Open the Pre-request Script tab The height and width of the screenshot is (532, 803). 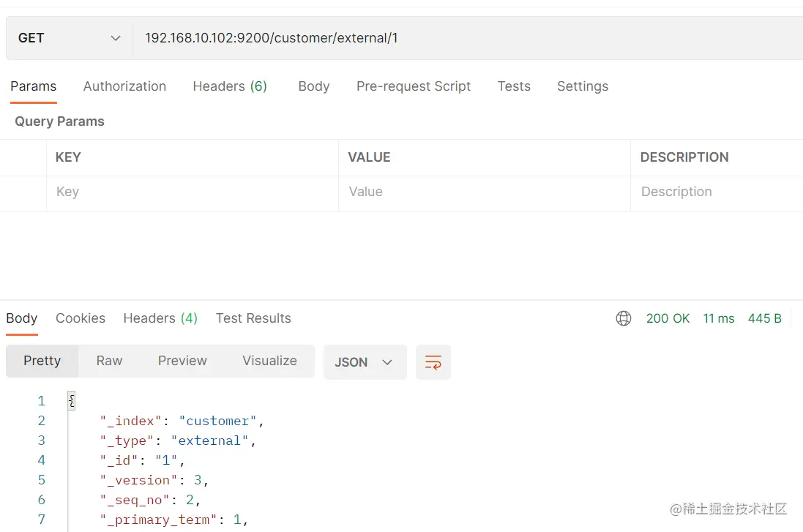(x=414, y=86)
